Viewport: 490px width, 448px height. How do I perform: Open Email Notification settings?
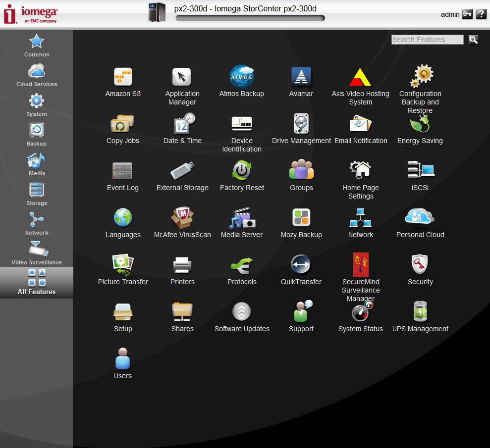click(361, 129)
